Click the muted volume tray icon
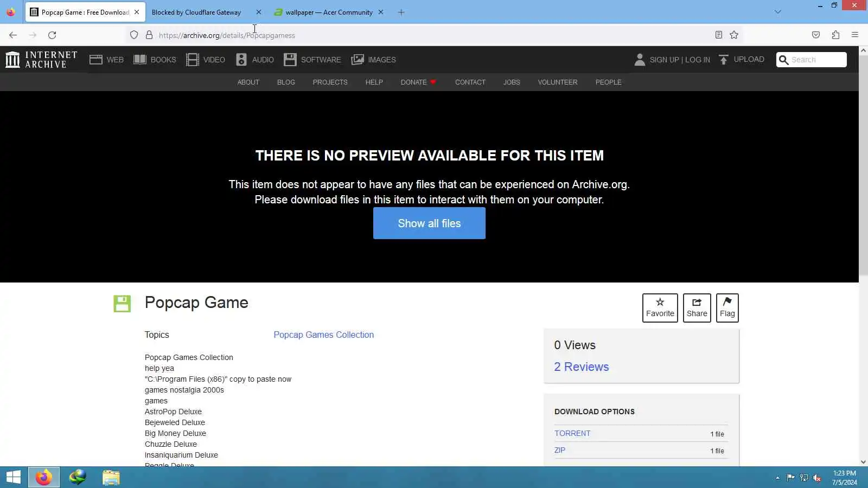Screen dimensions: 868x488 tap(817, 478)
